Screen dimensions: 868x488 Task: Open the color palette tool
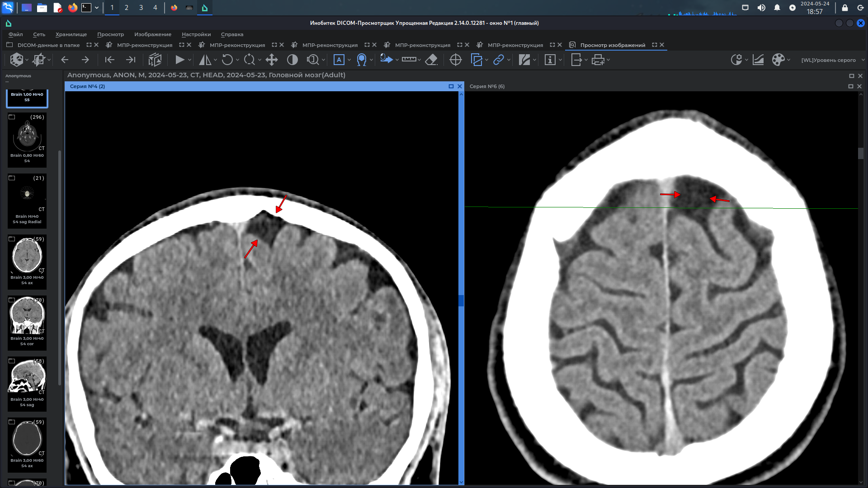[778, 60]
